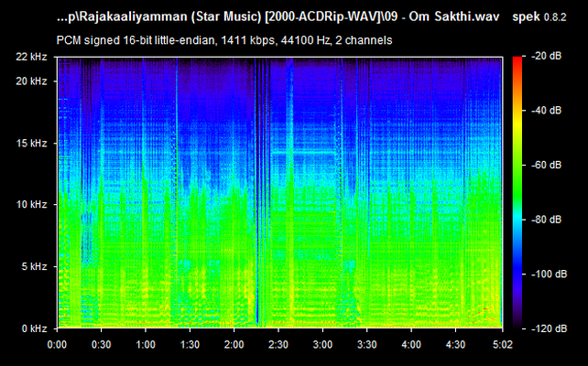Viewport: 588px width, 366px height.
Task: Click the -60 dB scale label
Action: tap(547, 166)
